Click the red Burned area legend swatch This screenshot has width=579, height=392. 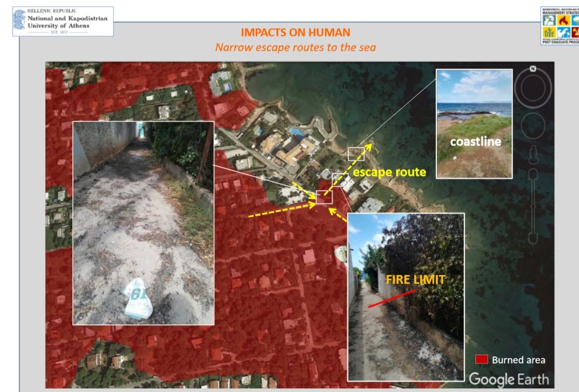[x=482, y=359]
